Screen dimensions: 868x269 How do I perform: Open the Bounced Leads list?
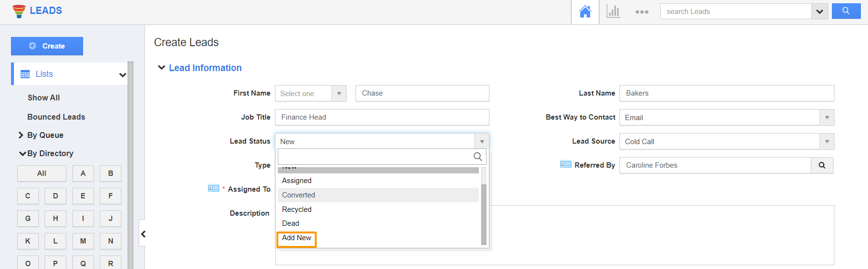56,117
